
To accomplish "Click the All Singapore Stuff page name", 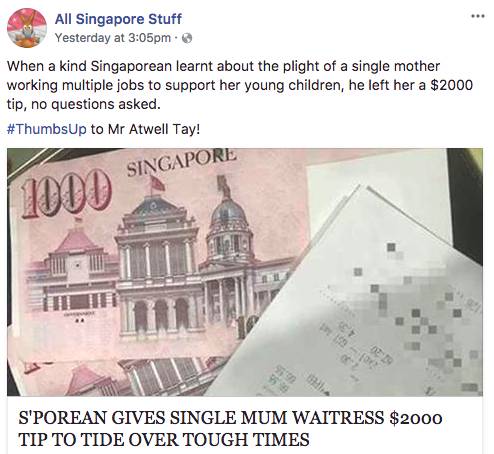I will pos(118,19).
